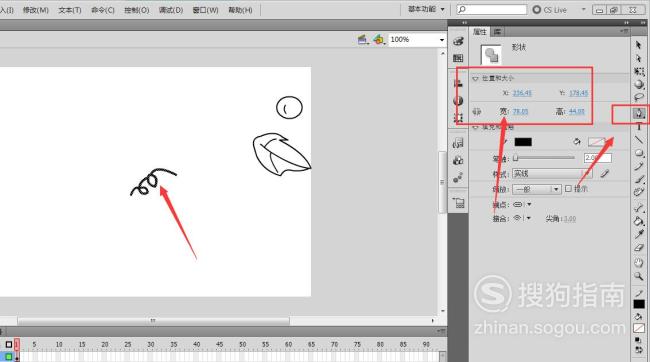This screenshot has width=650, height=362.
Task: Open the properties fill color swatch
Action: 597,142
